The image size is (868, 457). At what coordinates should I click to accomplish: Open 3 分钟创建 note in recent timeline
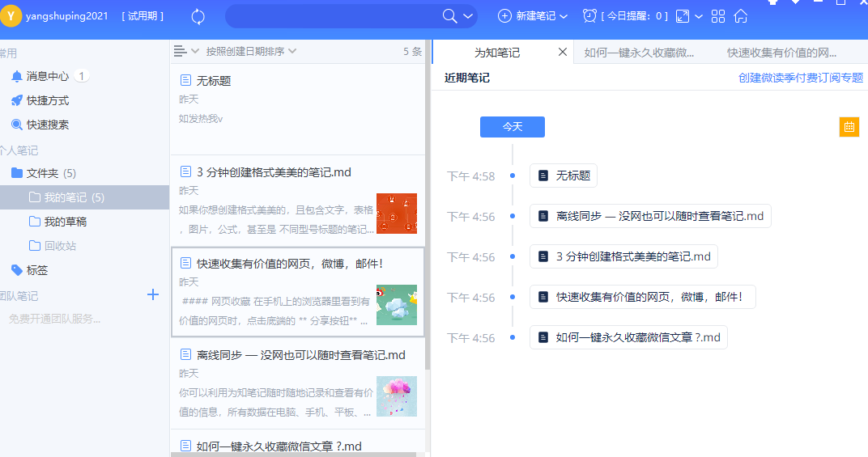tap(623, 256)
